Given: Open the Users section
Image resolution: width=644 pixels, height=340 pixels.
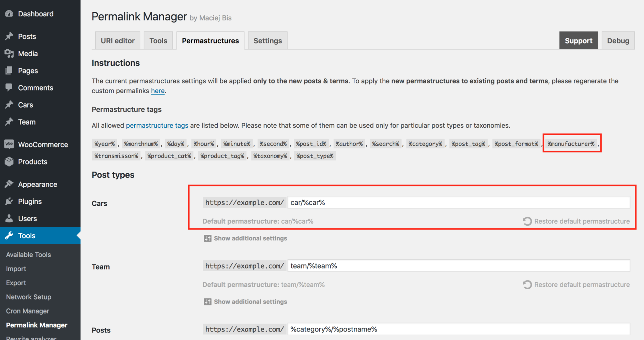Looking at the screenshot, I should pyautogui.click(x=28, y=218).
